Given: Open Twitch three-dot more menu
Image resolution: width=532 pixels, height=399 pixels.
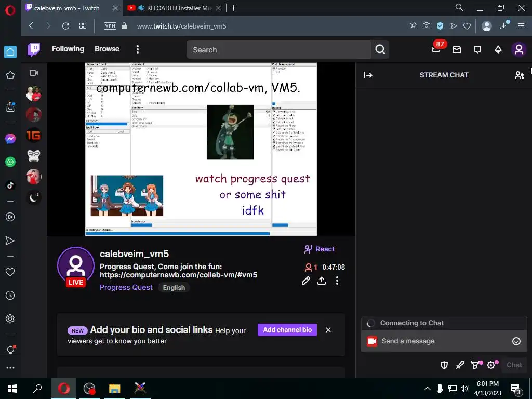Looking at the screenshot, I should pos(137,49).
